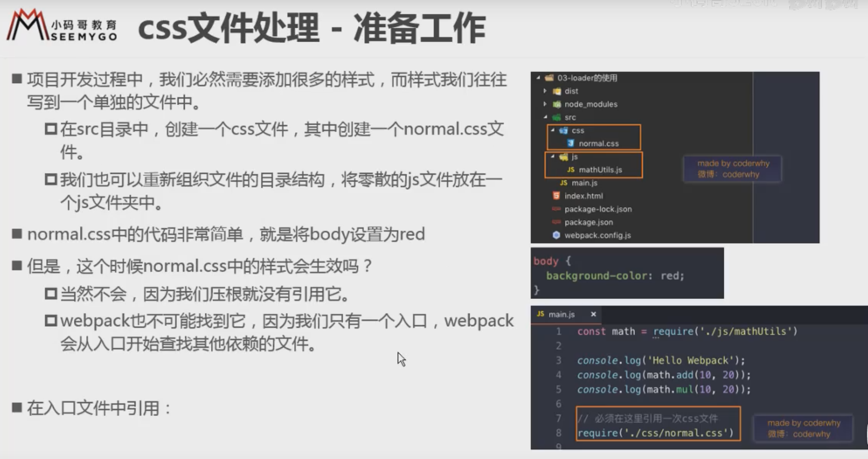The height and width of the screenshot is (459, 868).
Task: Click 'background-color: red;' in CSS snippet
Action: point(615,276)
